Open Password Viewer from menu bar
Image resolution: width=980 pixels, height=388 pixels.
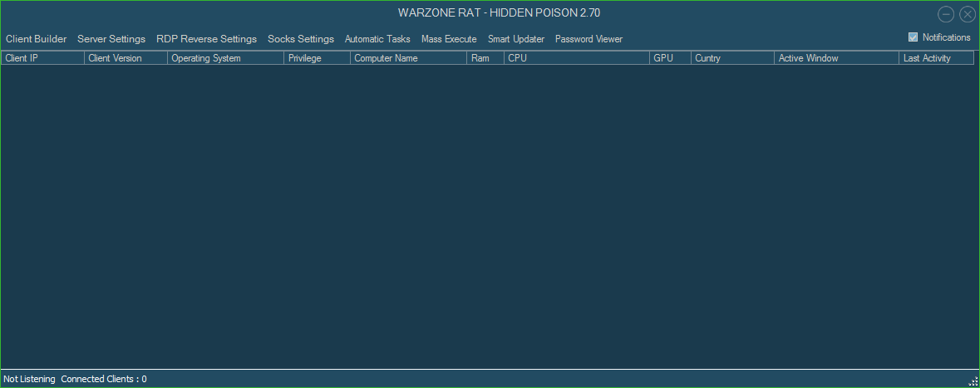tap(588, 39)
